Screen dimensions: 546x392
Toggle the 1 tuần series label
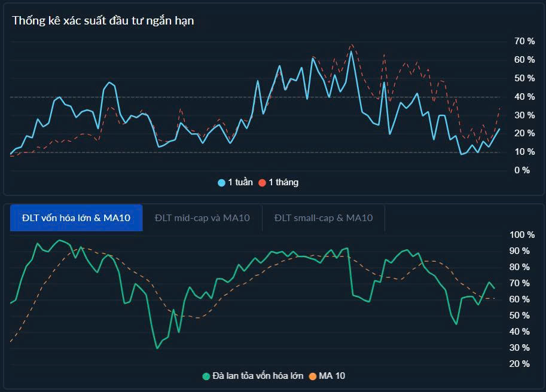(x=240, y=182)
